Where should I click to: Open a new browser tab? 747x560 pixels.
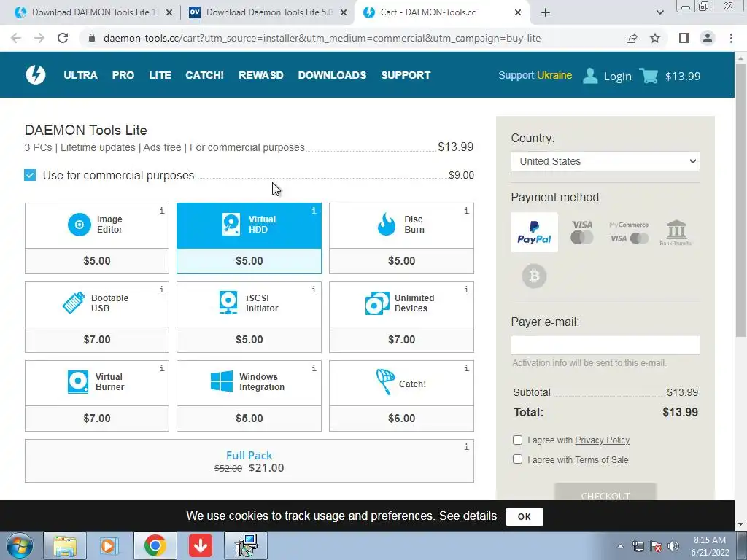click(546, 12)
